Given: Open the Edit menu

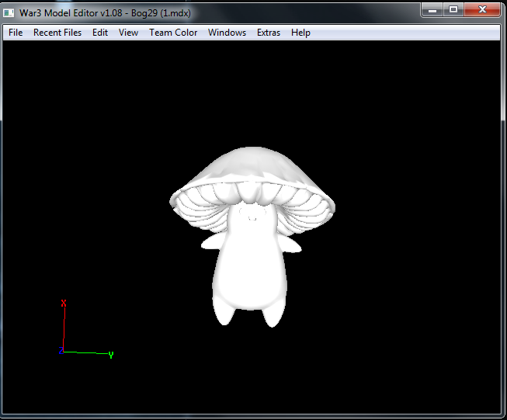Looking at the screenshot, I should coord(100,33).
